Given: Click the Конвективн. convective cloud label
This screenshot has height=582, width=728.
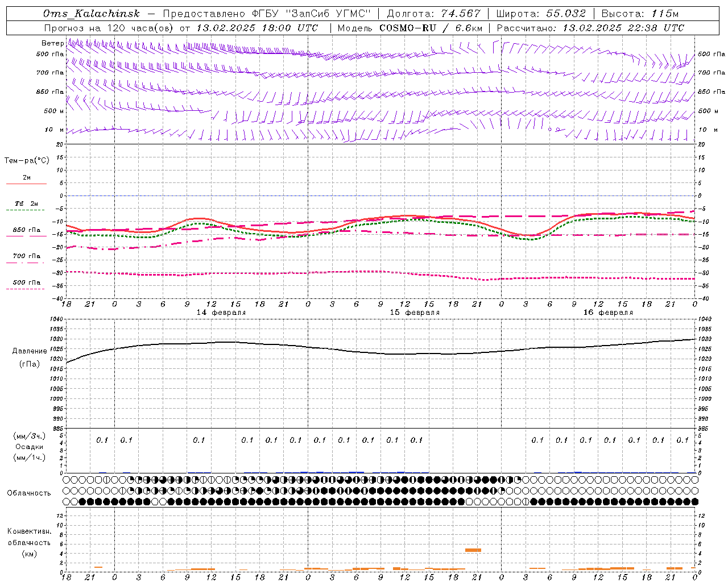Looking at the screenshot, I should coord(29,531).
